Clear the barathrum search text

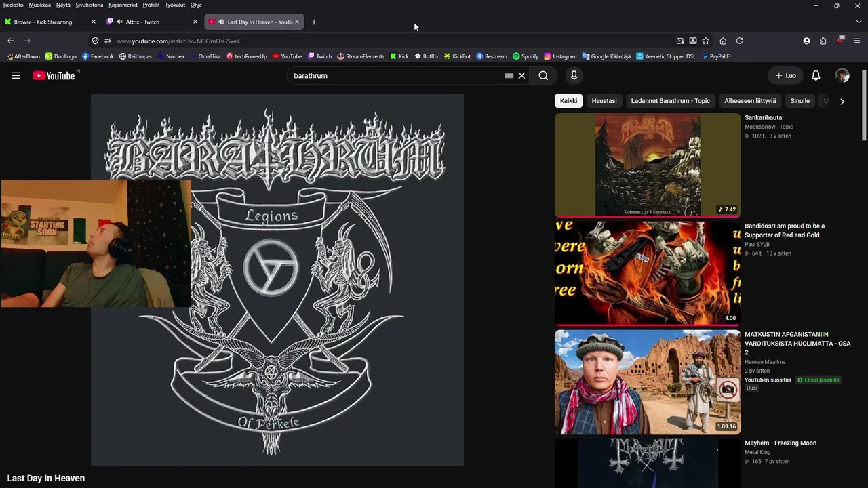521,75
